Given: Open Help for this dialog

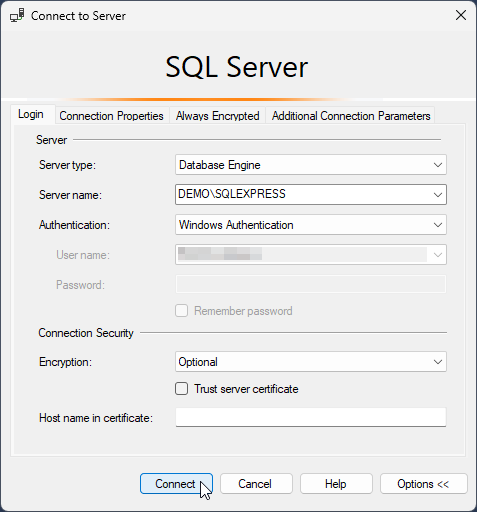Looking at the screenshot, I should [x=336, y=483].
